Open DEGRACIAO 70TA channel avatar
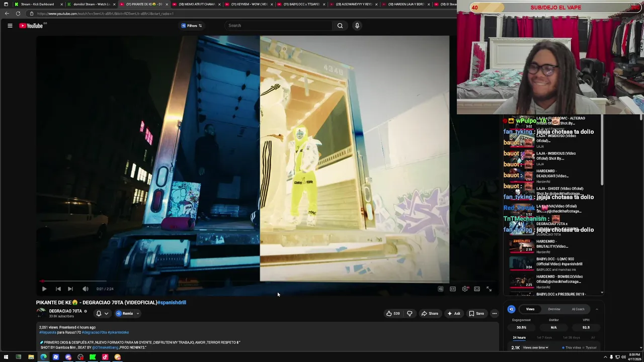This screenshot has height=362, width=644. coord(41,313)
